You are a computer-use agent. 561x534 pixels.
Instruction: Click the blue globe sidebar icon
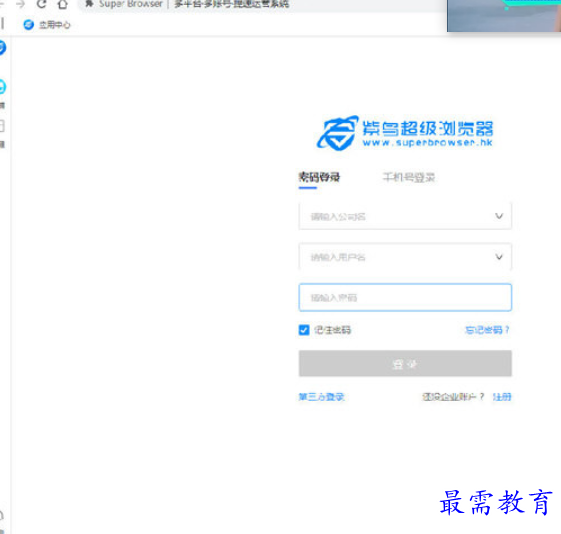[2, 48]
